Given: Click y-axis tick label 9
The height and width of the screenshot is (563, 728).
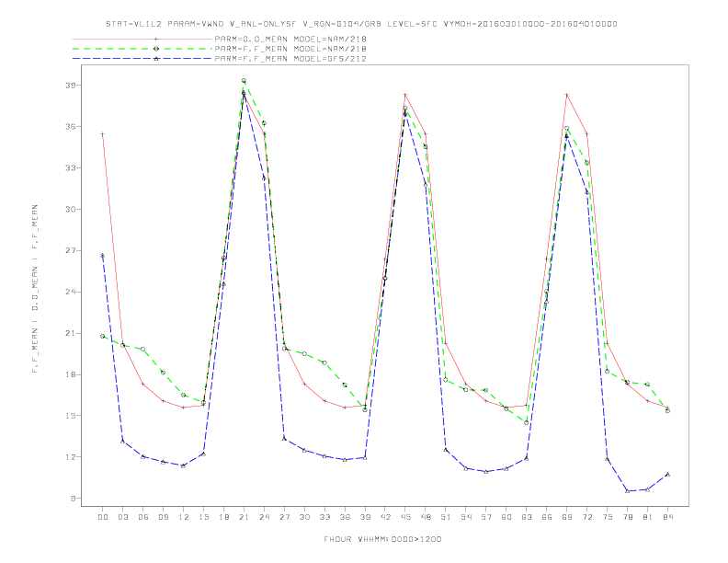Looking at the screenshot, I should tap(73, 499).
